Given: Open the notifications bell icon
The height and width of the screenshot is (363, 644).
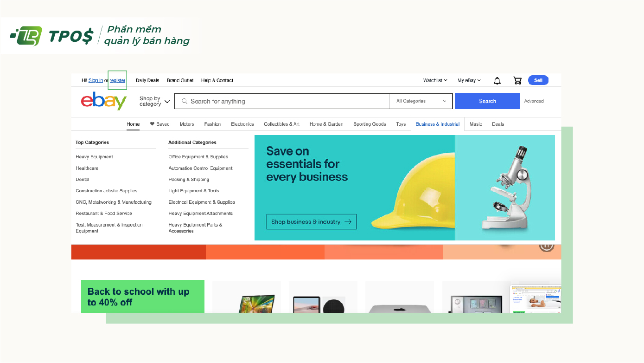Looking at the screenshot, I should tap(497, 81).
